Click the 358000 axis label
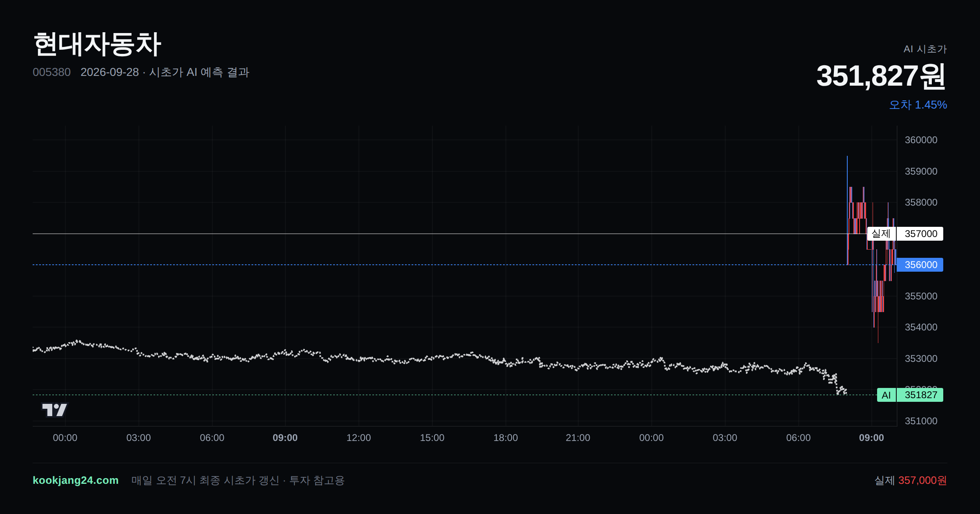This screenshot has width=980, height=514. [x=921, y=202]
